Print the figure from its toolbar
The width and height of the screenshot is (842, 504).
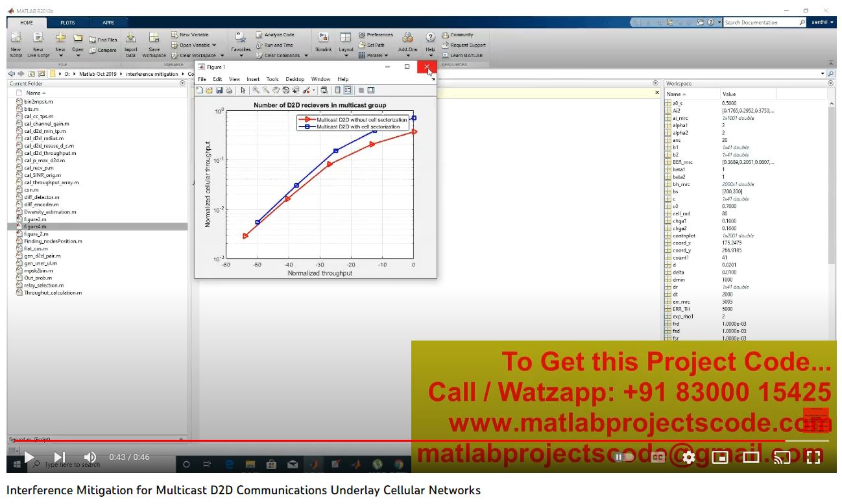point(229,90)
